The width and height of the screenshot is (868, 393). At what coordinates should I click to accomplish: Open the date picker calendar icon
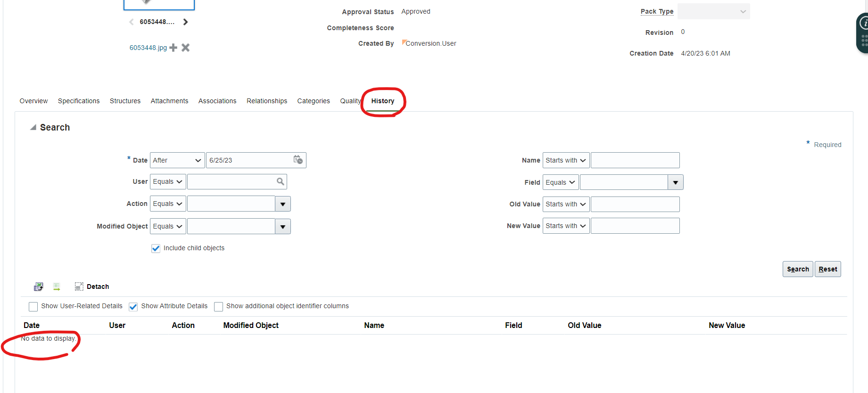coord(298,160)
